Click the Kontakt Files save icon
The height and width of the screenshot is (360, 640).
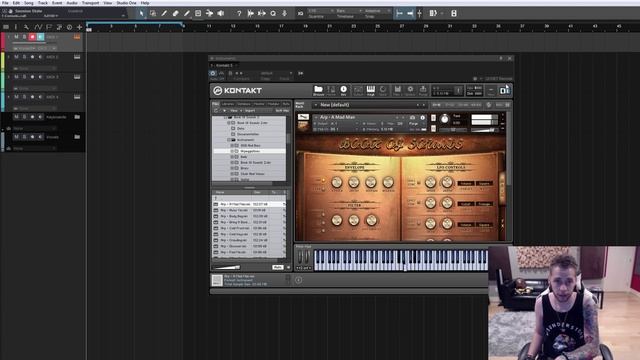tap(397, 90)
